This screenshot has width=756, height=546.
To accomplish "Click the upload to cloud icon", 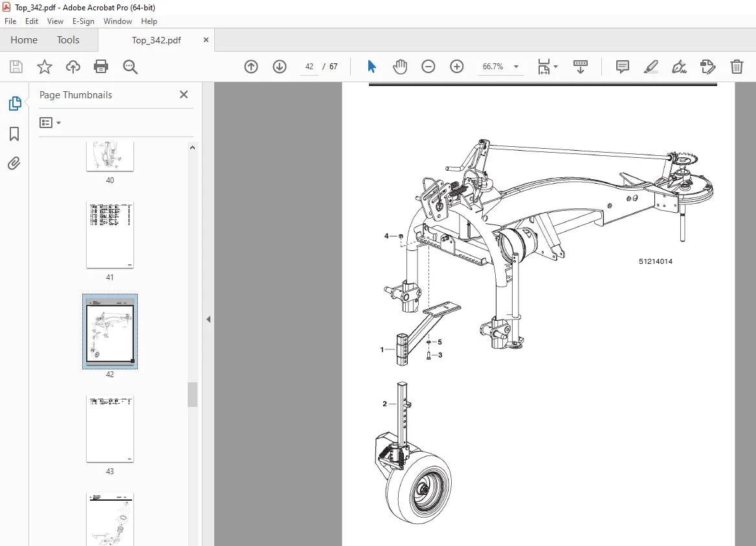I will (x=72, y=67).
